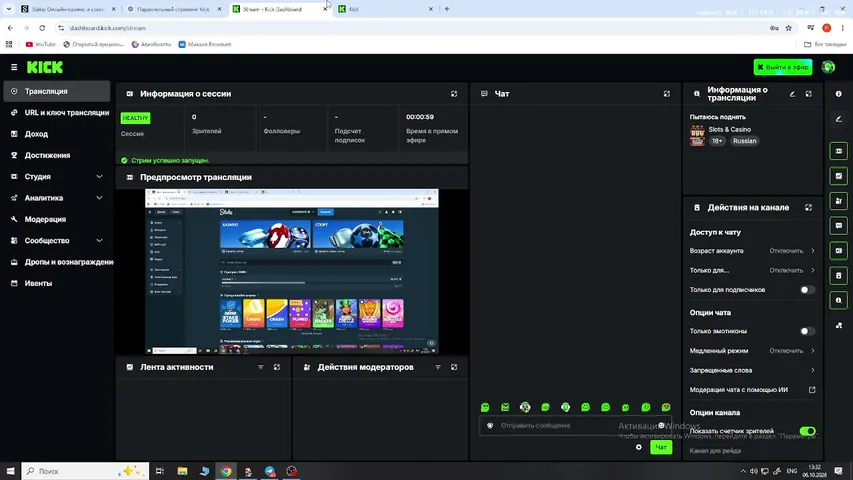Viewport: 853px width, 480px height.
Task: Click the layout icon at the rail bottom
Action: point(838,325)
